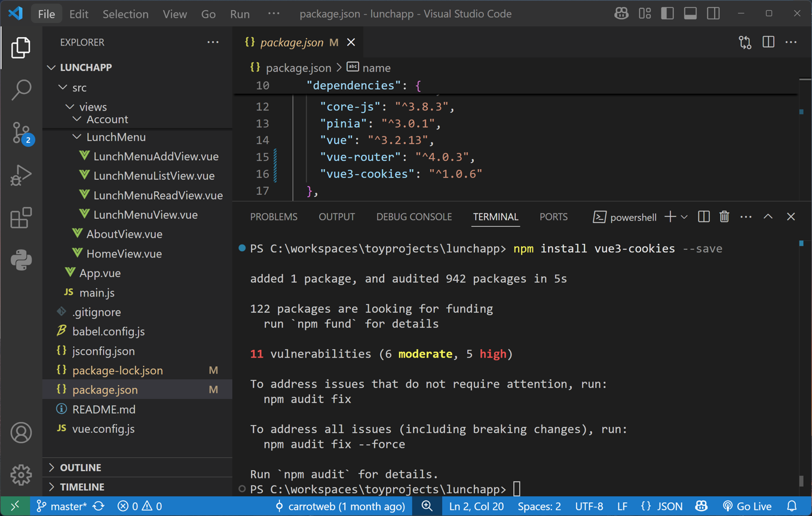This screenshot has height=516, width=812.
Task: Open Explorer views and more actions
Action: coord(213,42)
